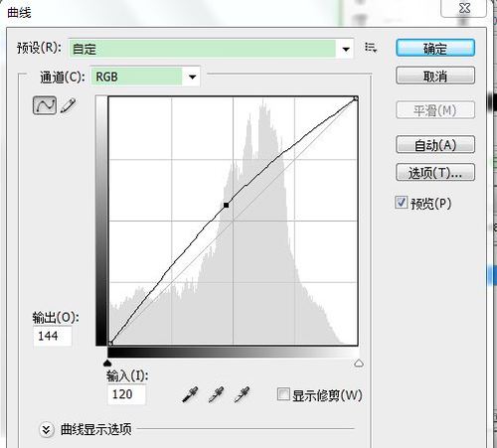Image resolution: width=497 pixels, height=448 pixels.
Task: Confirm with the 确定 button
Action: pos(435,49)
